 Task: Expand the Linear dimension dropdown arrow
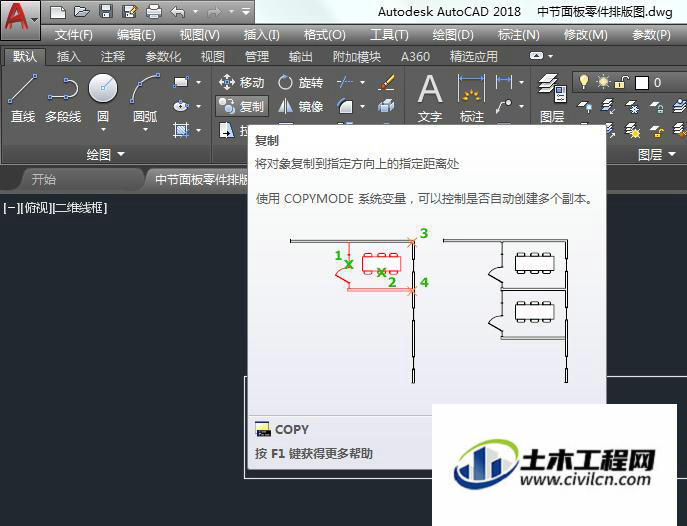click(x=521, y=82)
